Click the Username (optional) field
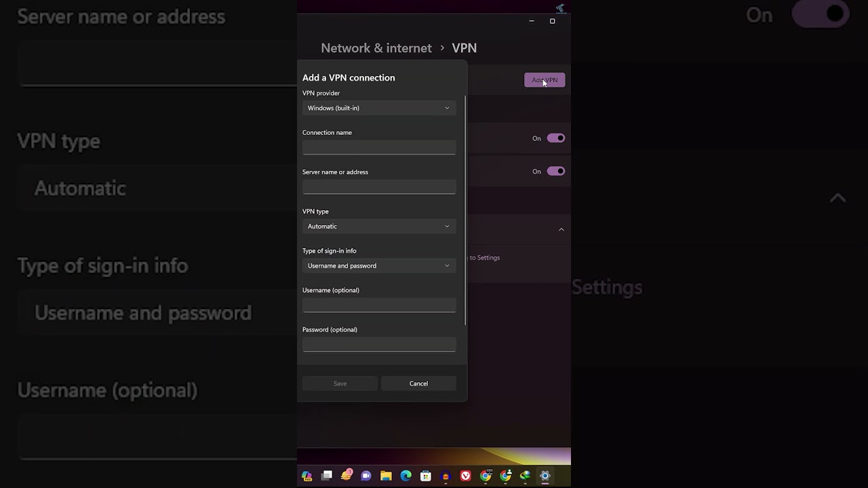 (379, 305)
